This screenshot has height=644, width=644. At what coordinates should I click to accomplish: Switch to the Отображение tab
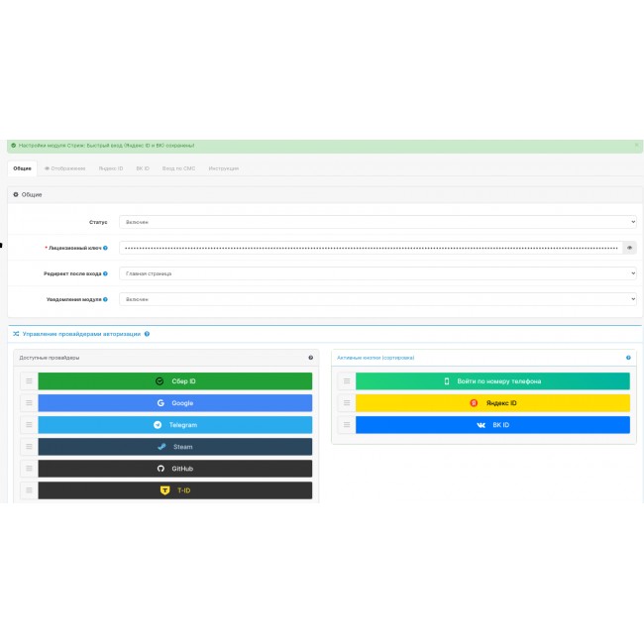tap(65, 168)
